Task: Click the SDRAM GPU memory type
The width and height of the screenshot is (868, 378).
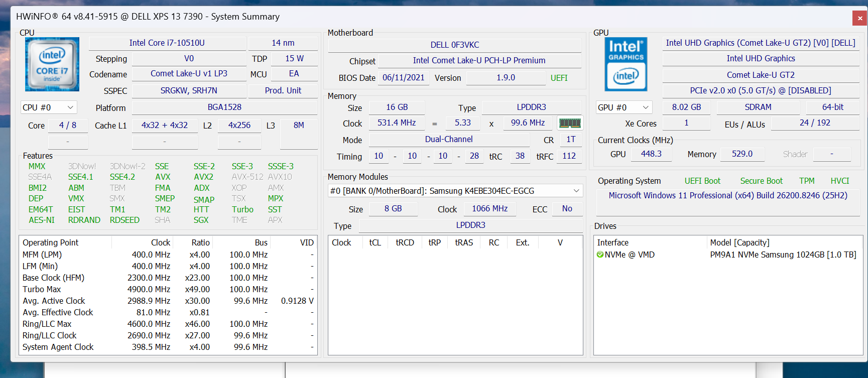Action: pyautogui.click(x=758, y=107)
